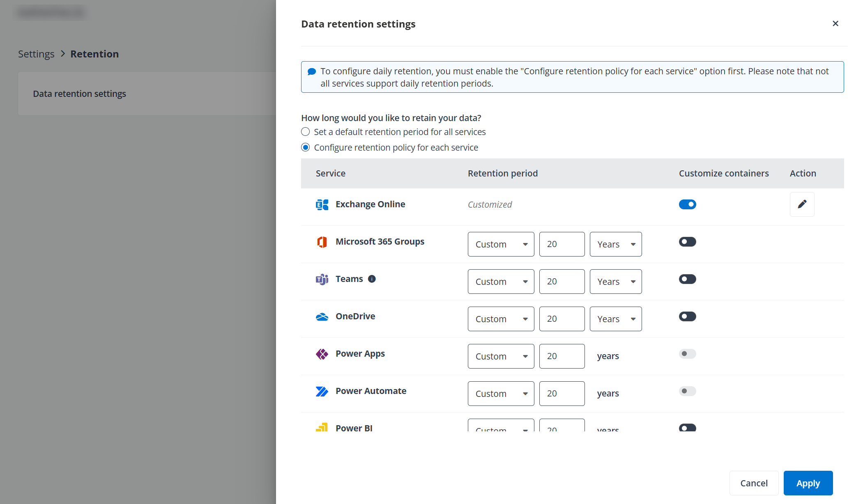Select the Power Apps icon

(x=322, y=354)
